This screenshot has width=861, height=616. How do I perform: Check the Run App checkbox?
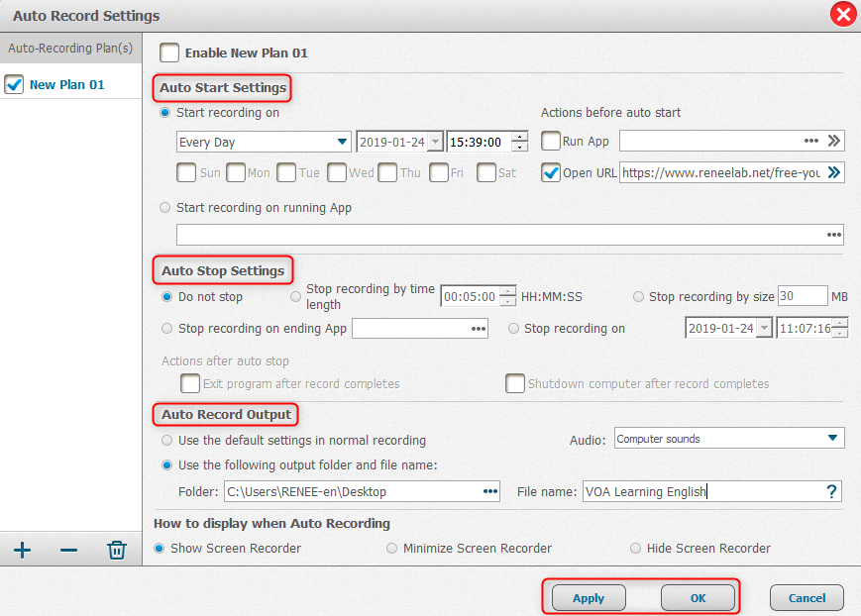(551, 142)
